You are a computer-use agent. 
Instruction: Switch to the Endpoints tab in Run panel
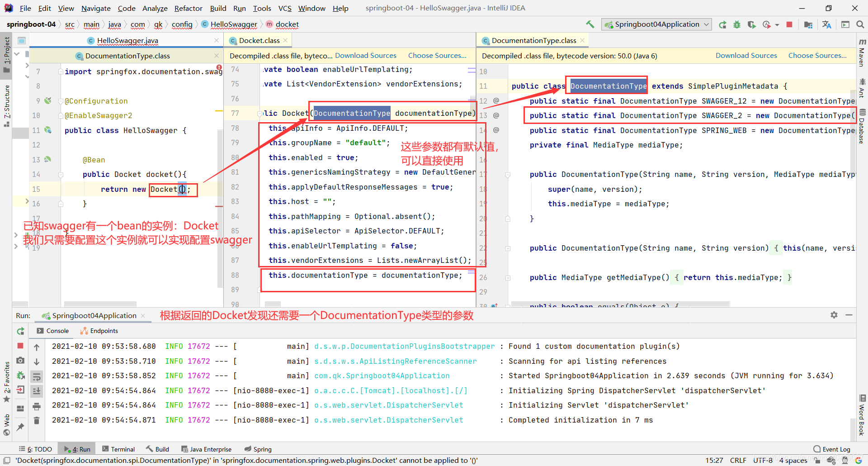pyautogui.click(x=99, y=331)
